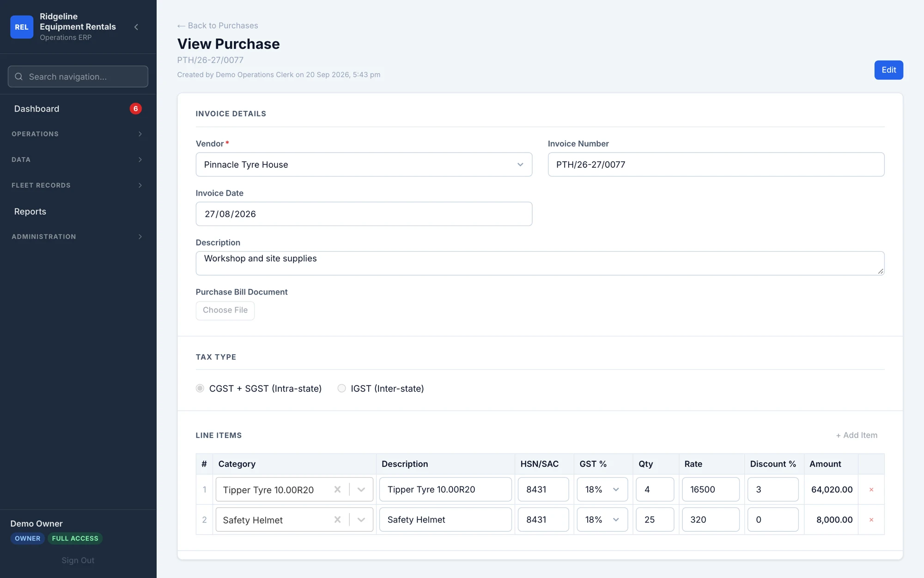
Task: Collapse the sidebar with the arrow icon
Action: tap(136, 27)
